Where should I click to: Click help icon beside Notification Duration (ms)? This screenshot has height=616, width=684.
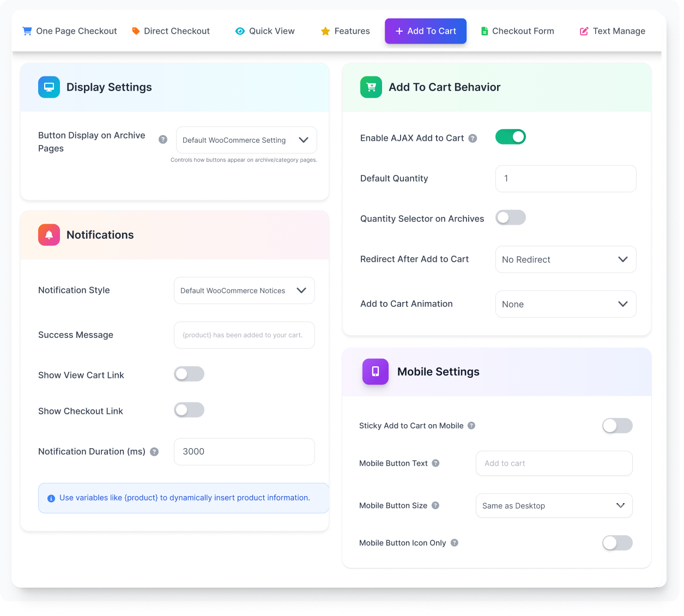154,452
